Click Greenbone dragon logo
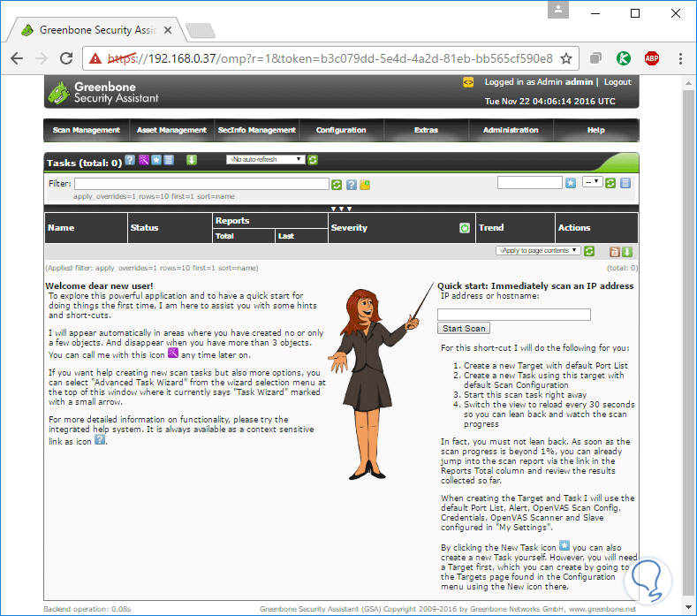697x616 pixels. coord(58,93)
